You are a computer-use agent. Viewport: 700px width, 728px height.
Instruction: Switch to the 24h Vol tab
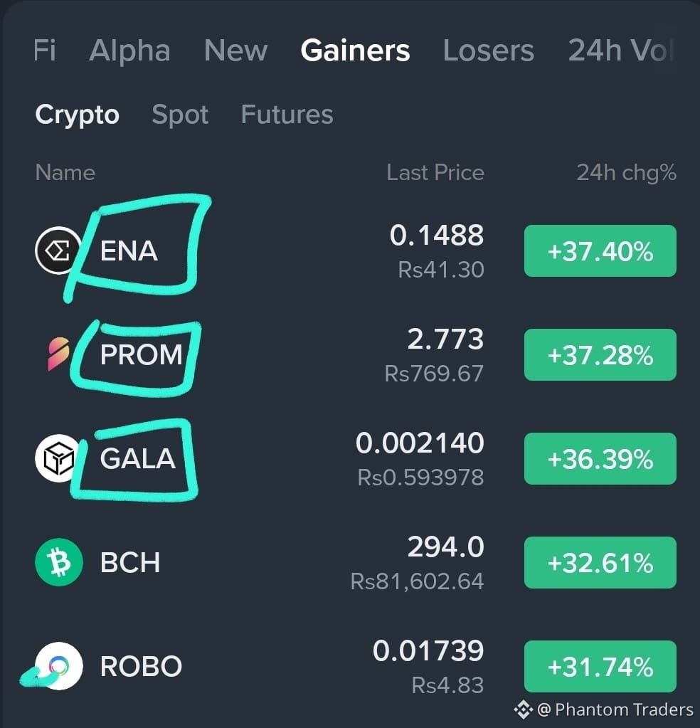click(620, 50)
